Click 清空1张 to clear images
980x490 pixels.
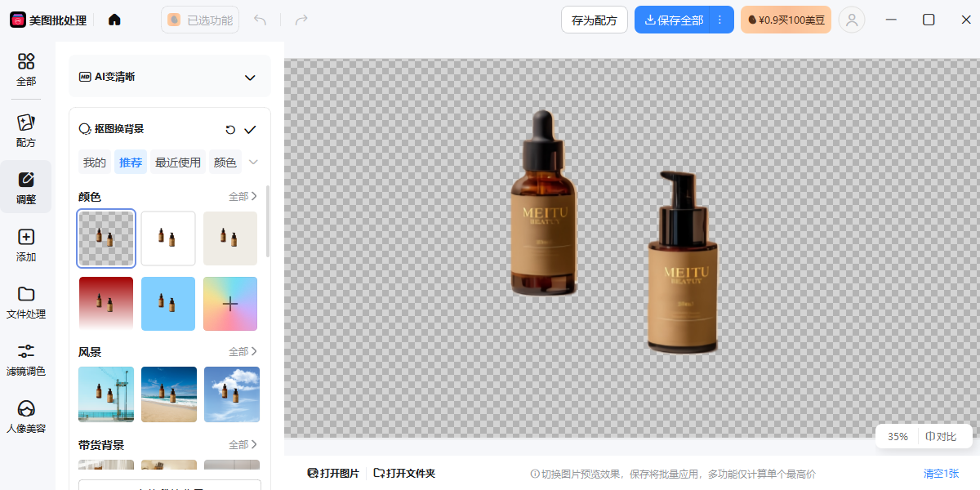[941, 474]
